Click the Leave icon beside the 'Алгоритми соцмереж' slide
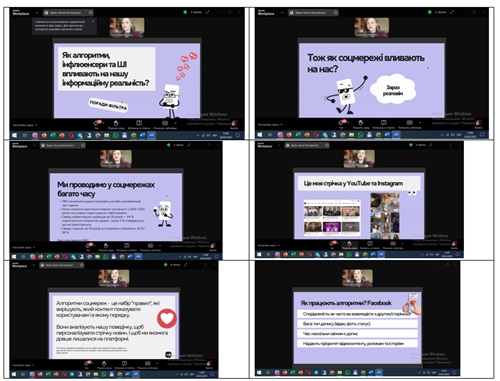This screenshot has height=381, width=500. 209,364
